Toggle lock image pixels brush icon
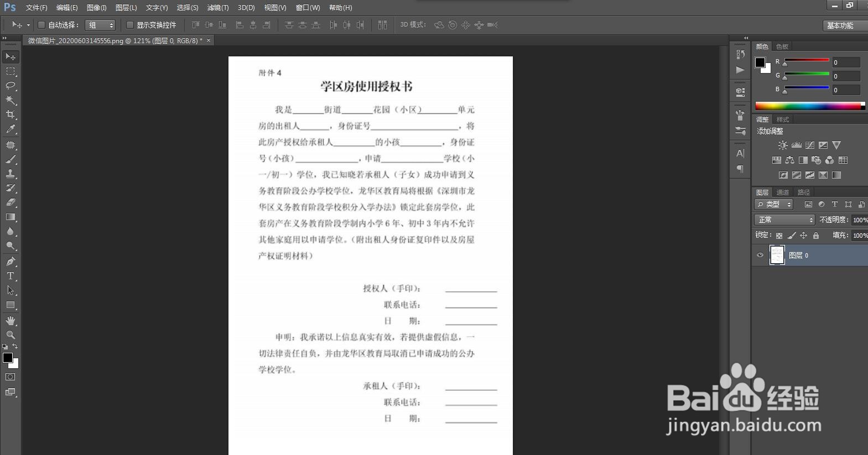This screenshot has height=455, width=868. (x=792, y=236)
